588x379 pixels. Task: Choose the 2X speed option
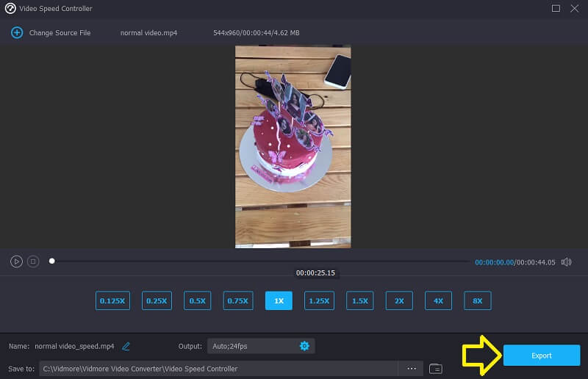(x=399, y=300)
